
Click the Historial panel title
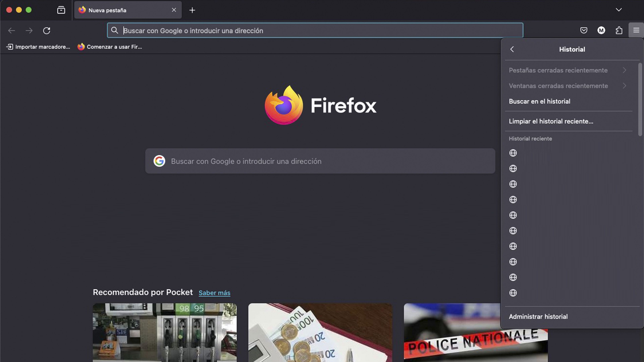click(x=572, y=49)
